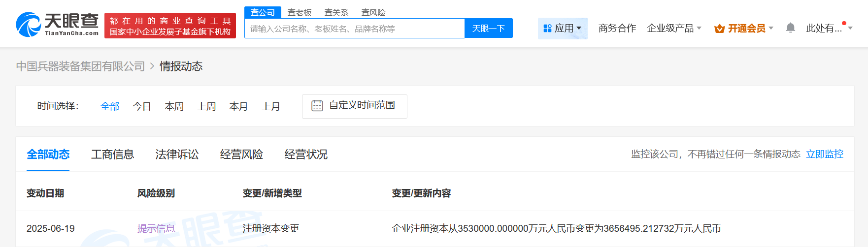This screenshot has height=247, width=868.
Task: Open the 商务合作 link
Action: point(617,29)
